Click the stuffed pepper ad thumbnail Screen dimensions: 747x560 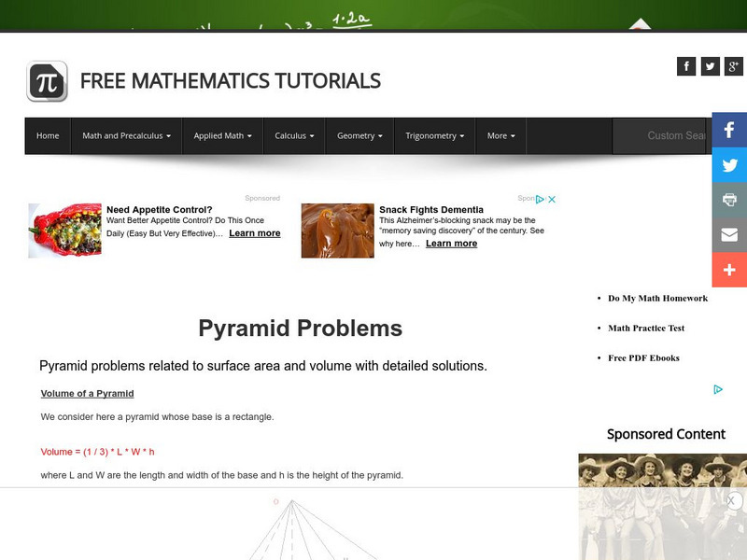64,231
